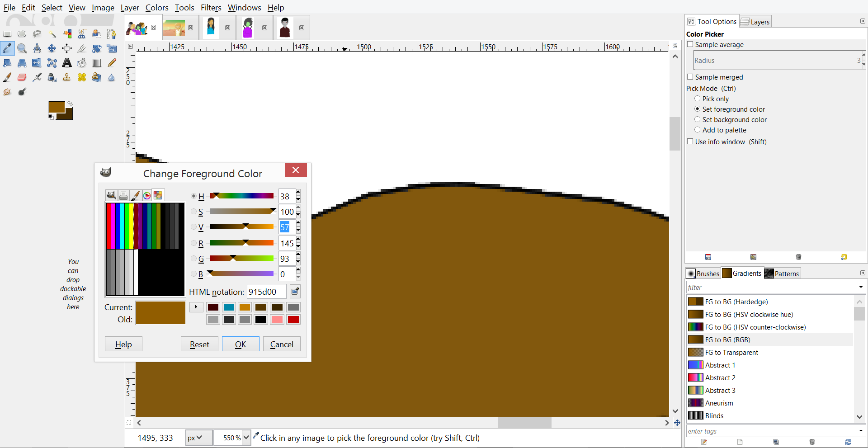Select the Text tool
The width and height of the screenshot is (868, 448).
point(67,63)
